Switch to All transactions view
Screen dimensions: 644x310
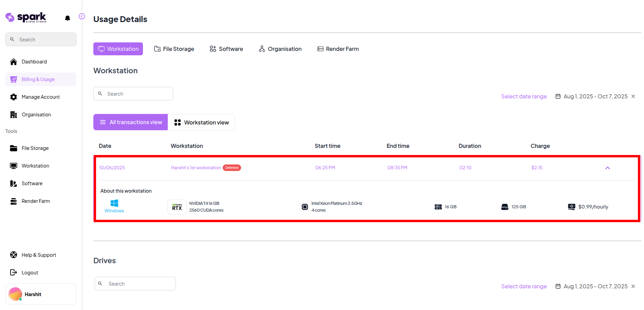coord(131,122)
